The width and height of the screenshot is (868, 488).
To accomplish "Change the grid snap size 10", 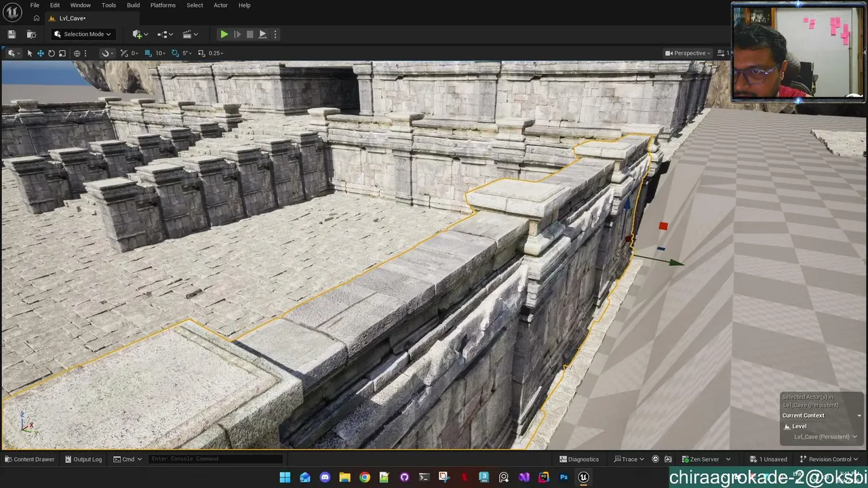I will point(160,53).
